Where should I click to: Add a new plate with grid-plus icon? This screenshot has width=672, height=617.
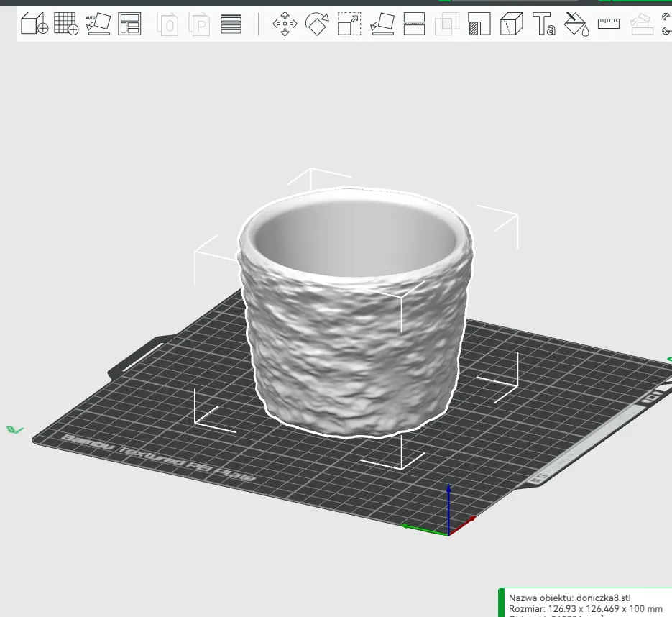click(x=66, y=23)
